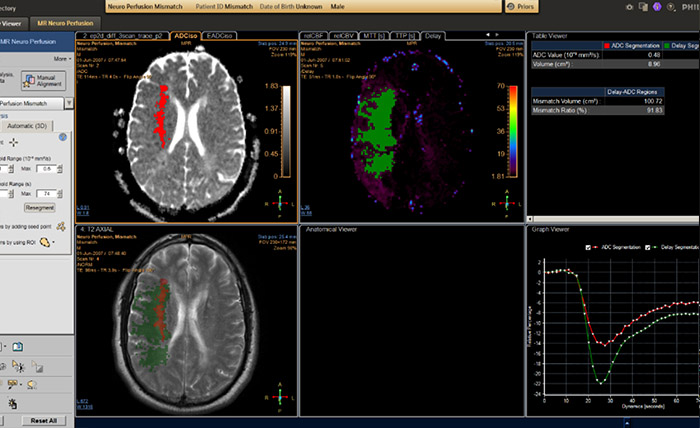This screenshot has height=428, width=700.
Task: Click the right tab scroll arrow
Action: tap(497, 35)
